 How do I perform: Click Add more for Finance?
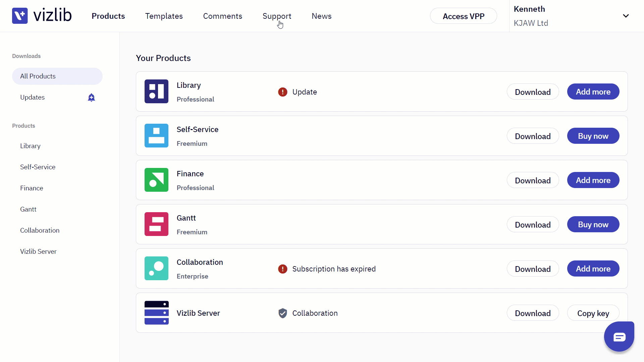pos(593,180)
